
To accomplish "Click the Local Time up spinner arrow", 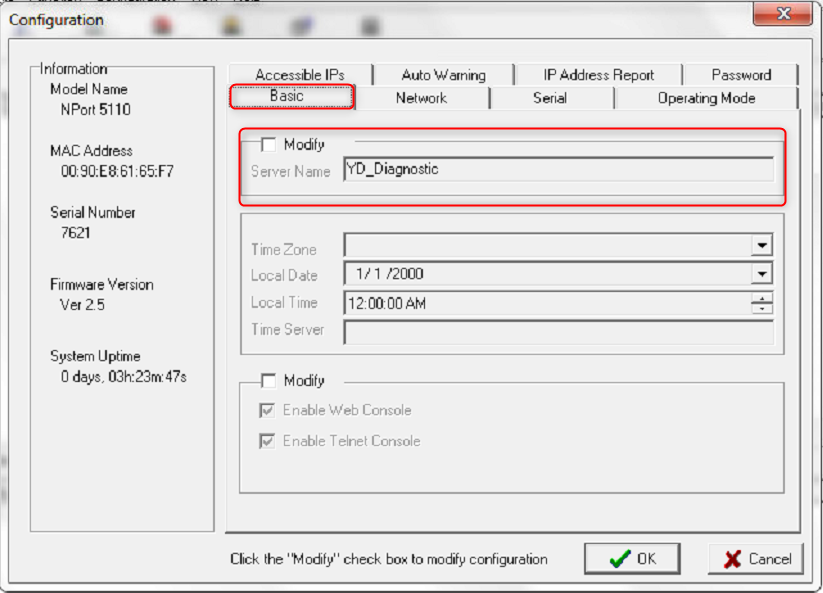I will click(763, 297).
